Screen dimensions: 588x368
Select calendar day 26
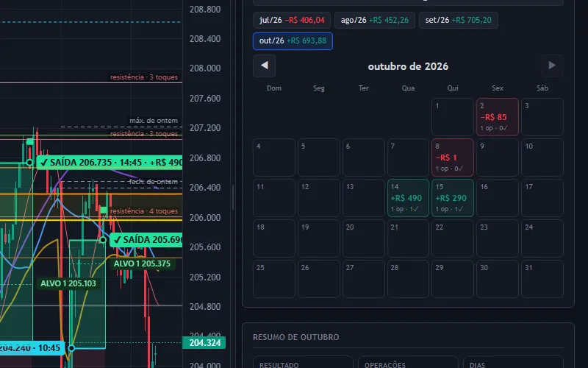click(319, 279)
